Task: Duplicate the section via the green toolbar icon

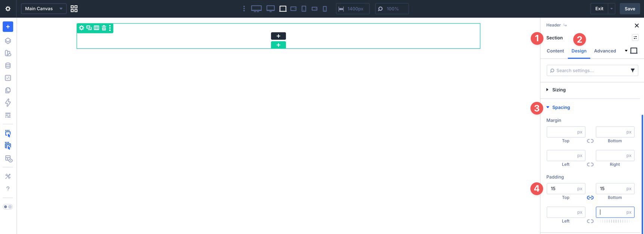Action: (x=89, y=28)
